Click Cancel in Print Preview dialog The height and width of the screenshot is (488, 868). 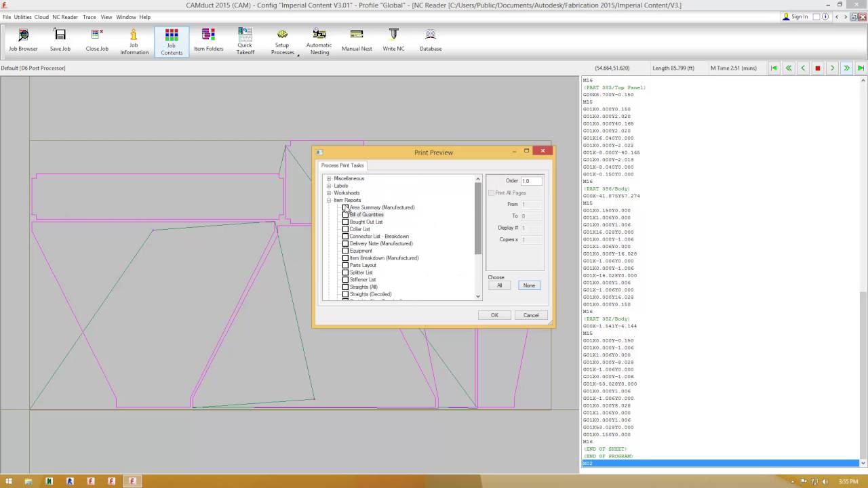click(531, 315)
